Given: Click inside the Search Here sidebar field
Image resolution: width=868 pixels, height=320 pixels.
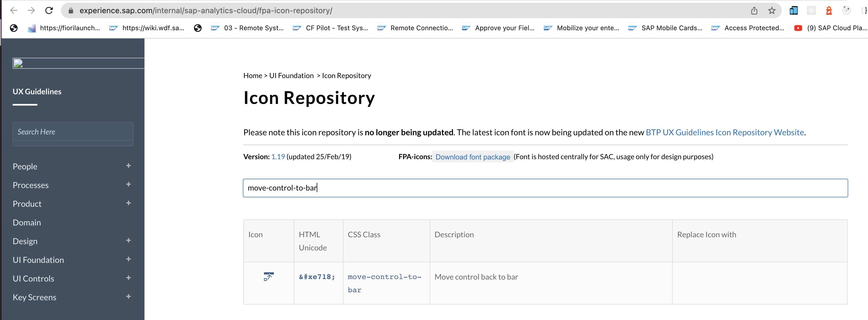Looking at the screenshot, I should pos(73,132).
